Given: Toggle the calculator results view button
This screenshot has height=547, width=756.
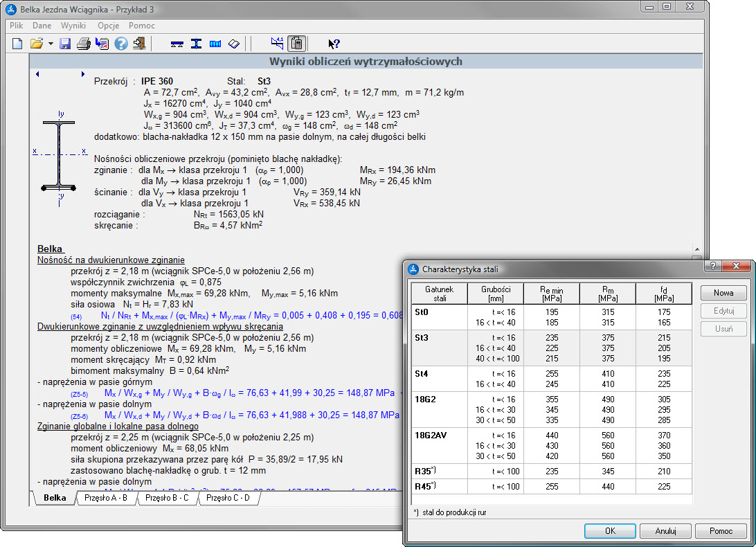Looking at the screenshot, I should 297,44.
